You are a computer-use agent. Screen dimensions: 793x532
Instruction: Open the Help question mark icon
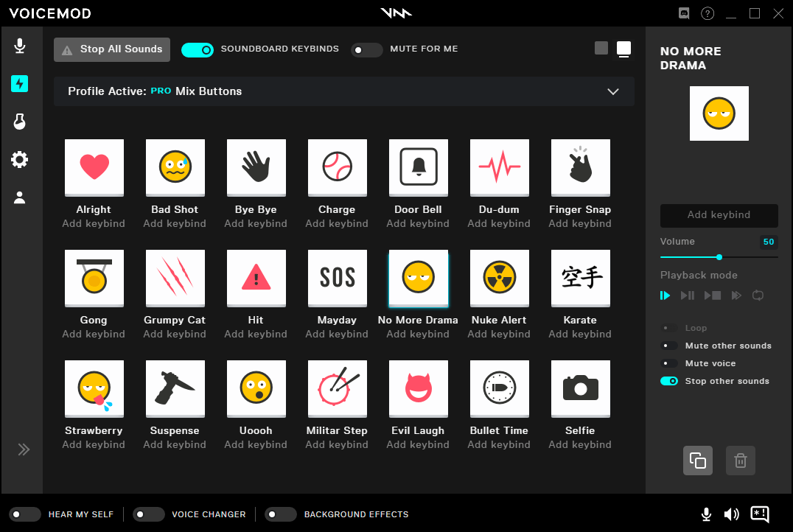[x=708, y=13]
